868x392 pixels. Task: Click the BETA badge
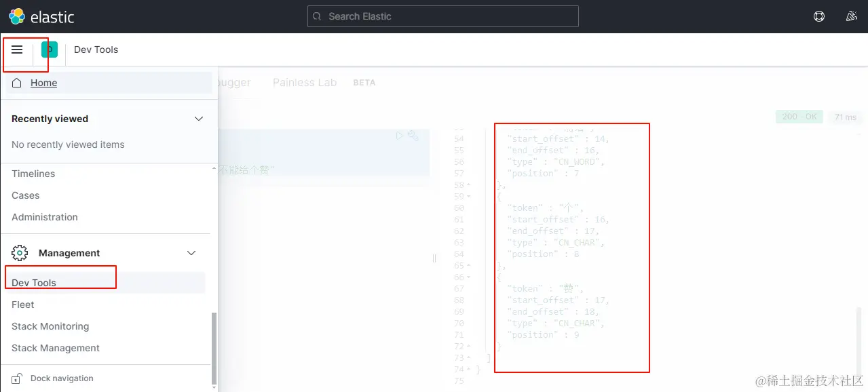(364, 83)
